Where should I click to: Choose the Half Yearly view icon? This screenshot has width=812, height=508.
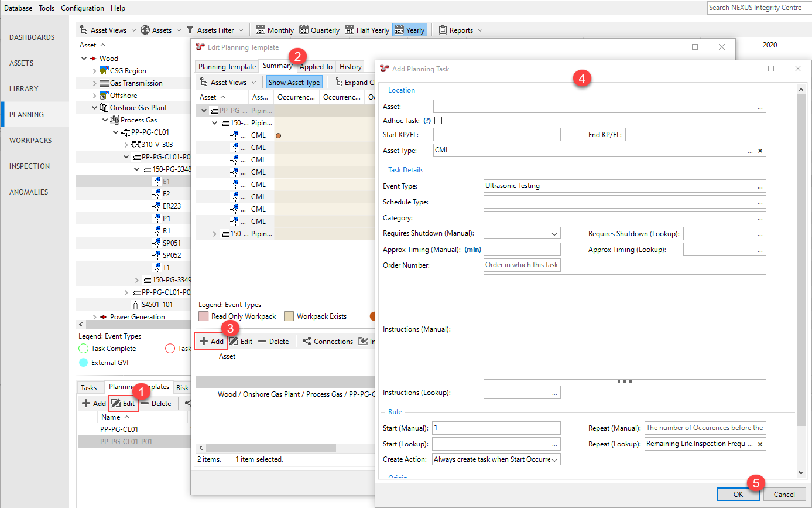[350, 30]
